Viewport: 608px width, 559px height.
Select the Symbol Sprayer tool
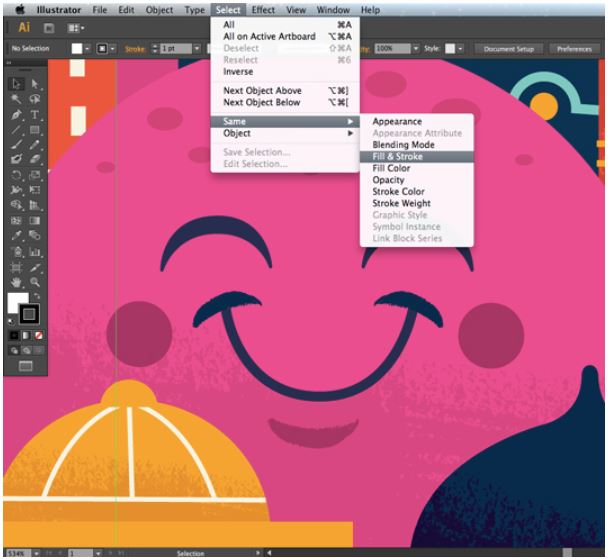(16, 252)
